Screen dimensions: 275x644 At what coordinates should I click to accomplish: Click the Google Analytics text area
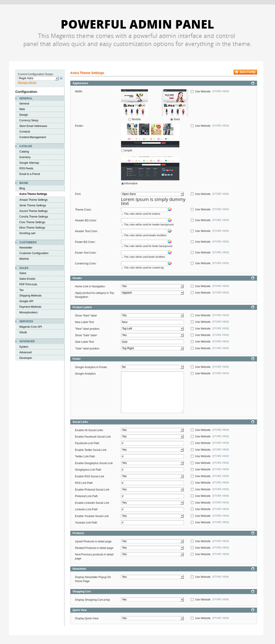click(152, 392)
